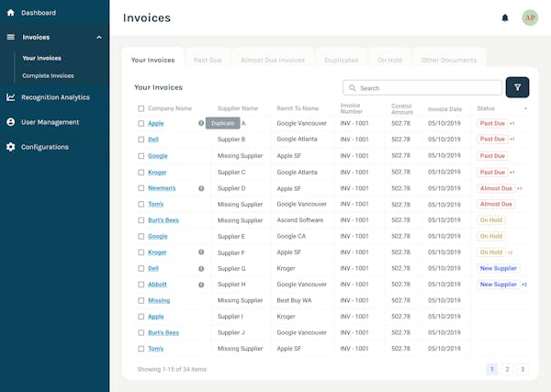Click the info icon in the Supplier G row
Screen dimensions: 551x392
[201, 269]
